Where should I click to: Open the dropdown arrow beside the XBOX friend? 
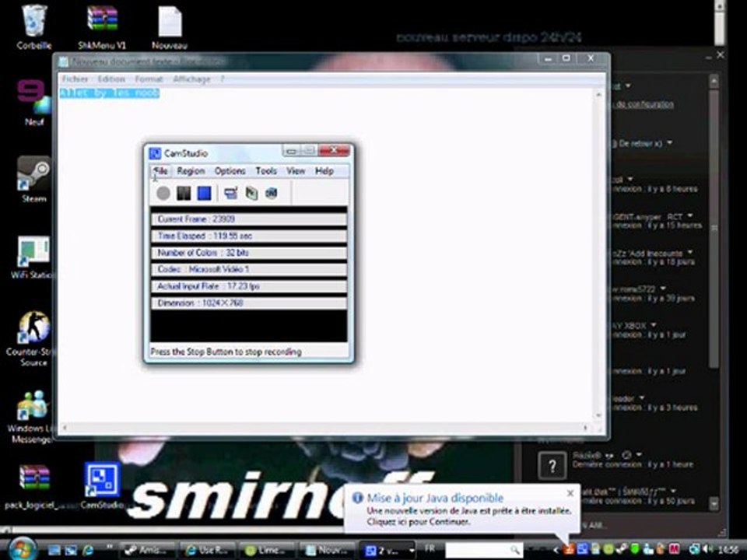(x=653, y=325)
